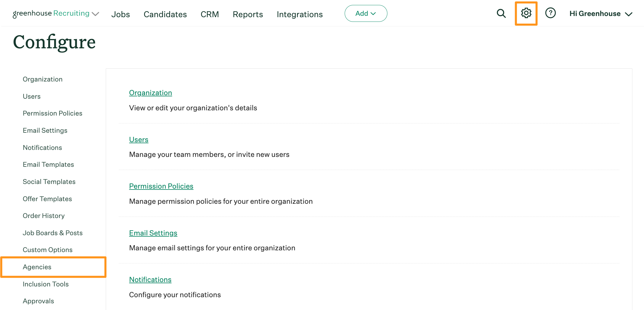
Task: Open the Reports nav item
Action: pos(248,14)
